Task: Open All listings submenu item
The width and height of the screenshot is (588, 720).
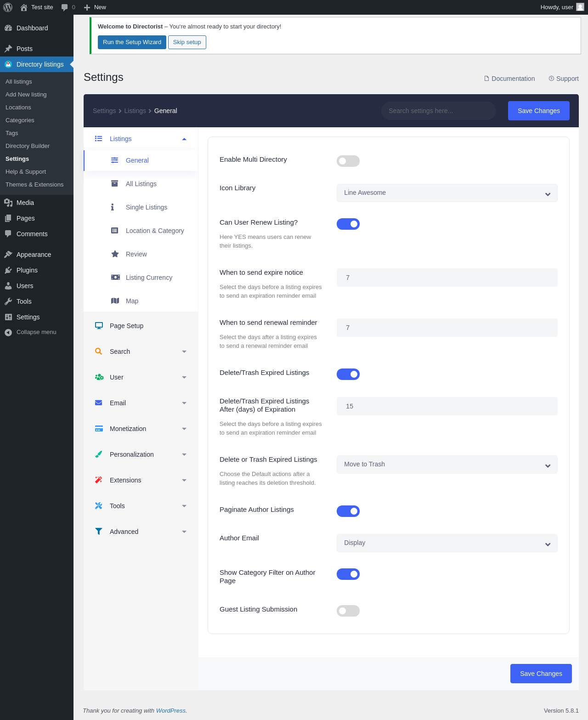Action: 19,82
